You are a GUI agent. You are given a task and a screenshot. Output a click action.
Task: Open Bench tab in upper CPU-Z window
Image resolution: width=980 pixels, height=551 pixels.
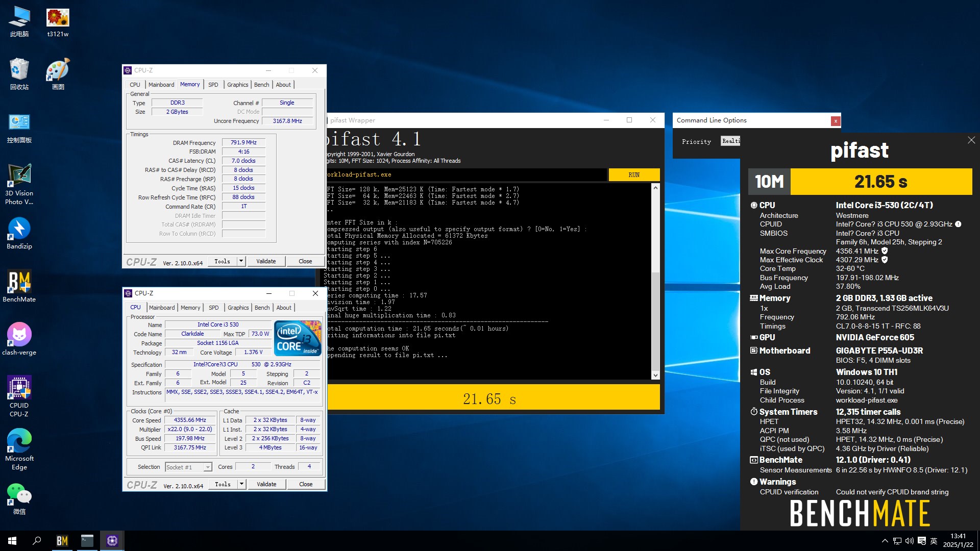tap(262, 85)
